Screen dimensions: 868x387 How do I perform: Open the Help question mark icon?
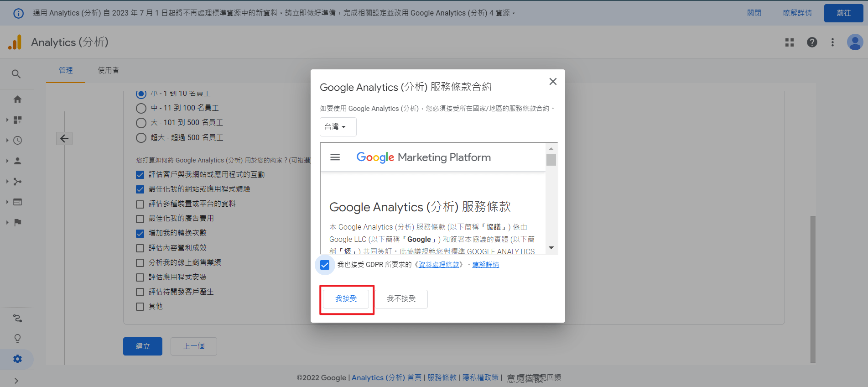tap(812, 42)
